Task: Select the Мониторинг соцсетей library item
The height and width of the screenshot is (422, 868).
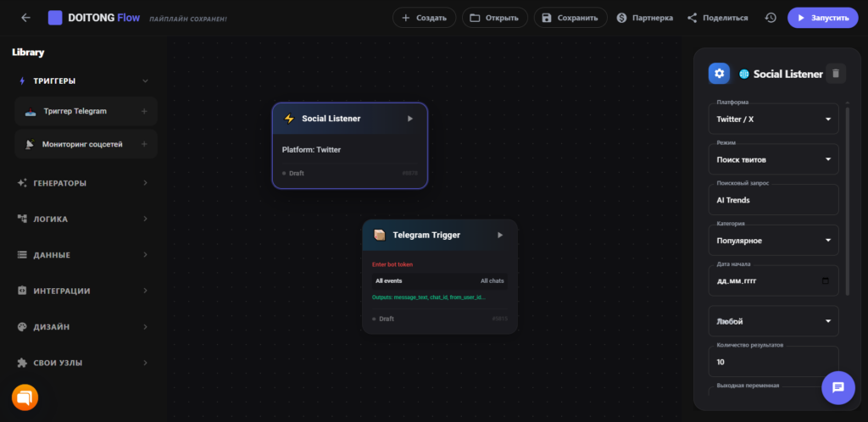Action: coord(86,144)
